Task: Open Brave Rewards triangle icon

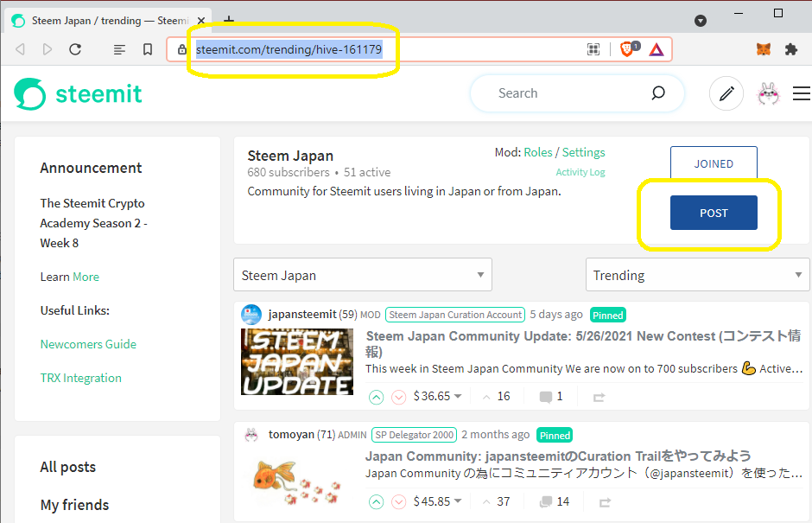Action: 657,49
